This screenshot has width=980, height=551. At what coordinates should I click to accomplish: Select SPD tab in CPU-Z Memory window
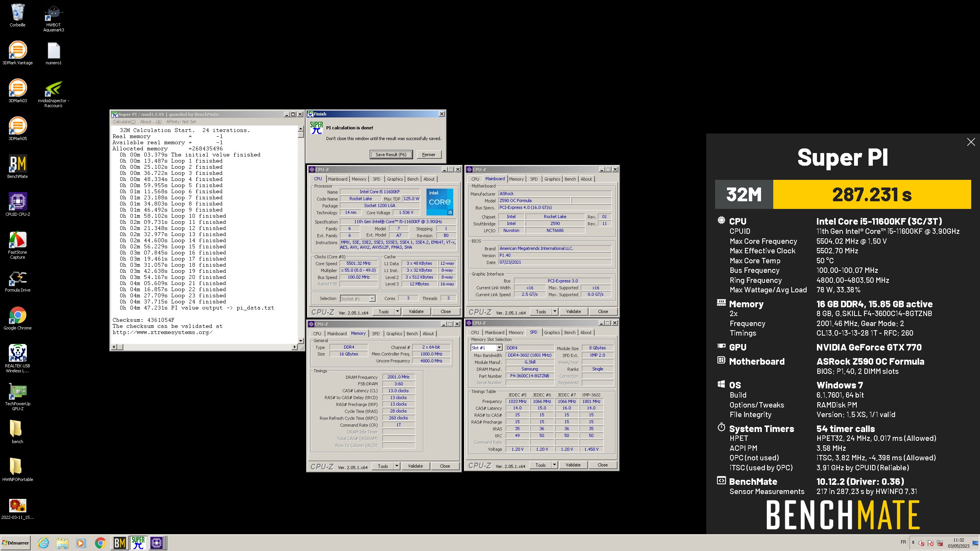pos(376,334)
